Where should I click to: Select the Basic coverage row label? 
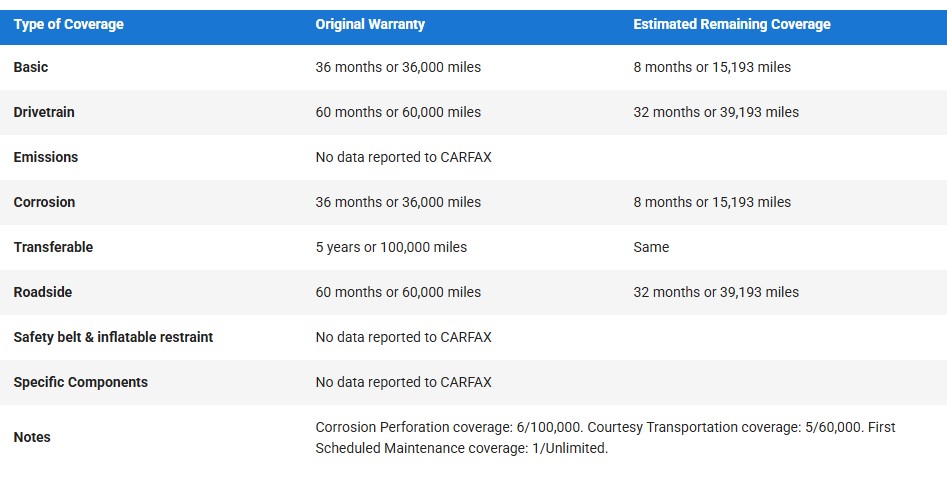(x=31, y=67)
